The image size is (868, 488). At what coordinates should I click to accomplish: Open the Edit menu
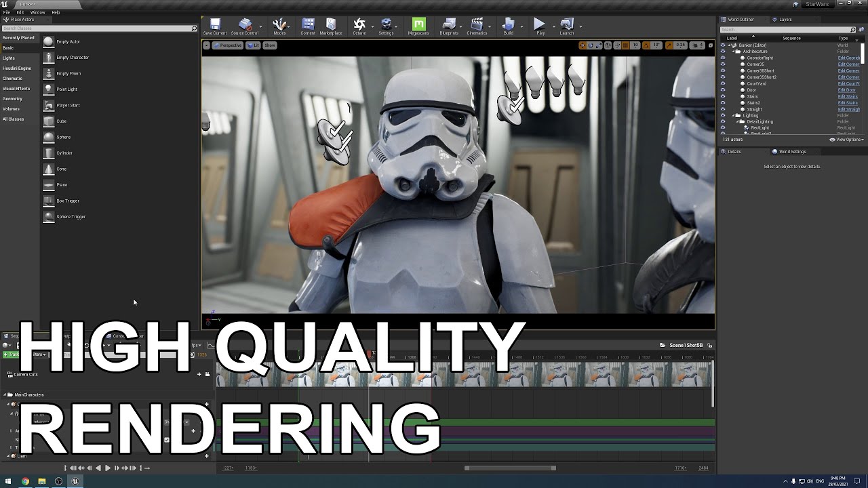[x=20, y=12]
